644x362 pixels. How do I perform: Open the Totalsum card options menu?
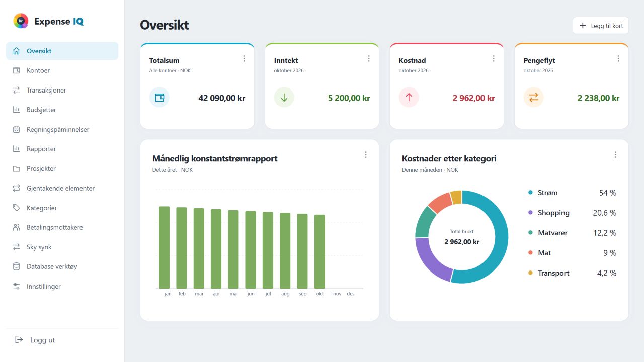coord(244,59)
